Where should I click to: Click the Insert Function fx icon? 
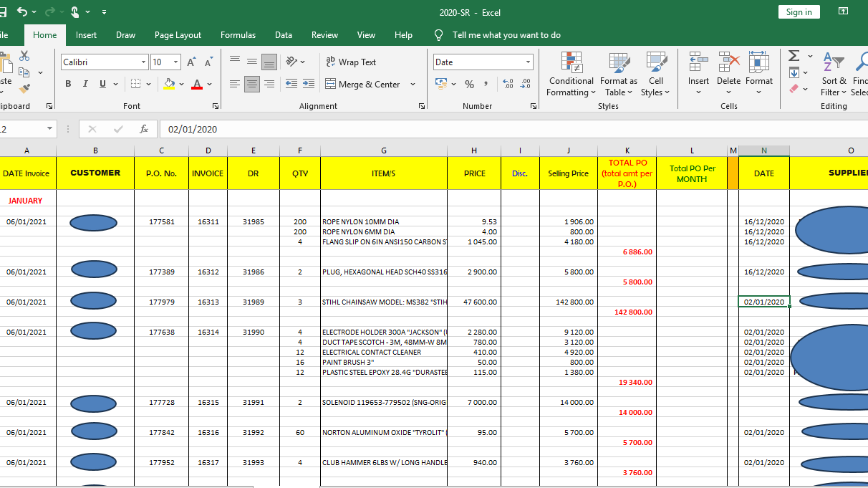click(144, 129)
